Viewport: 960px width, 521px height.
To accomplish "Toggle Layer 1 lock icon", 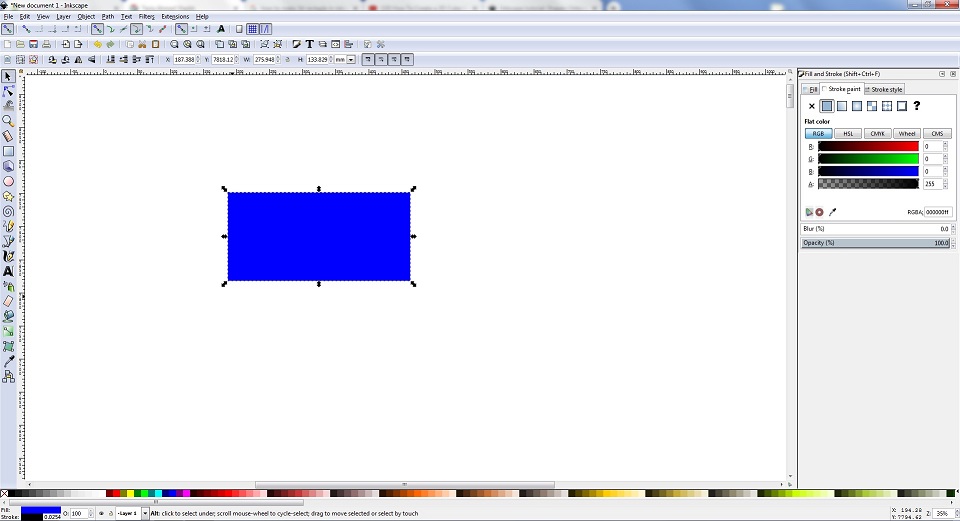I will pyautogui.click(x=110, y=513).
